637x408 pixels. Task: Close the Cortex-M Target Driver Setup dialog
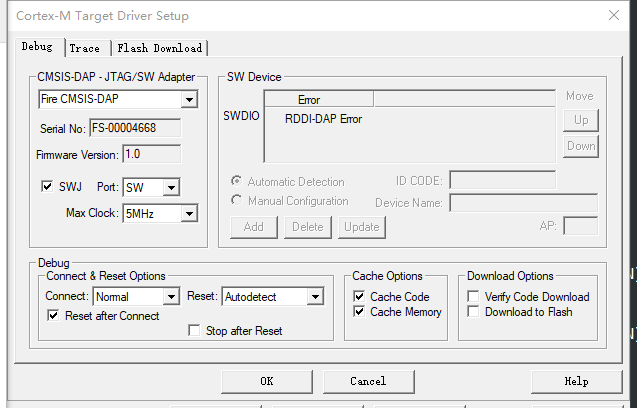click(x=613, y=15)
